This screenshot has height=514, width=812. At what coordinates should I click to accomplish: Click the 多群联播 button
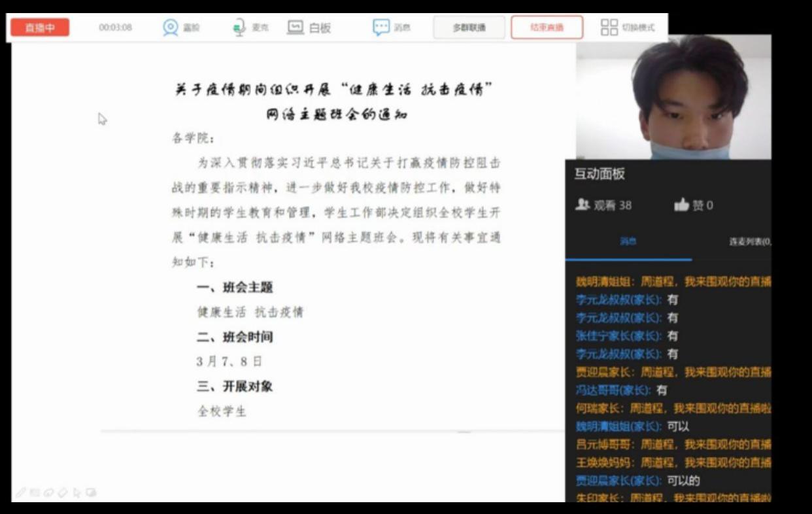pos(469,27)
